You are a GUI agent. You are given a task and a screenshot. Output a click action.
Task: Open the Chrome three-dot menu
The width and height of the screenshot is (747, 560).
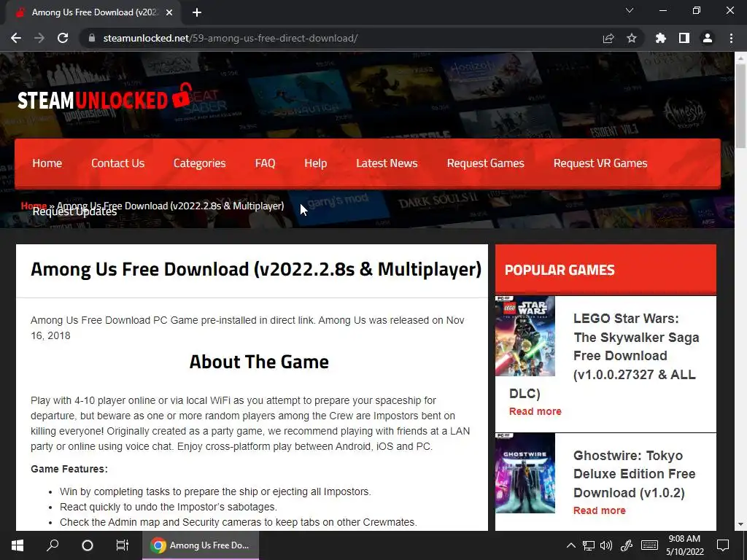(731, 38)
